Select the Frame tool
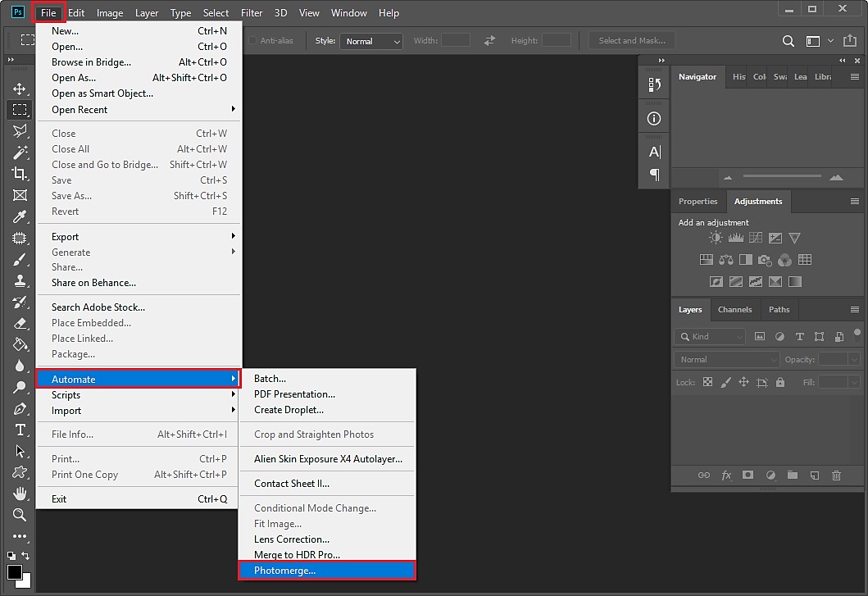Image resolution: width=868 pixels, height=596 pixels. click(x=20, y=195)
